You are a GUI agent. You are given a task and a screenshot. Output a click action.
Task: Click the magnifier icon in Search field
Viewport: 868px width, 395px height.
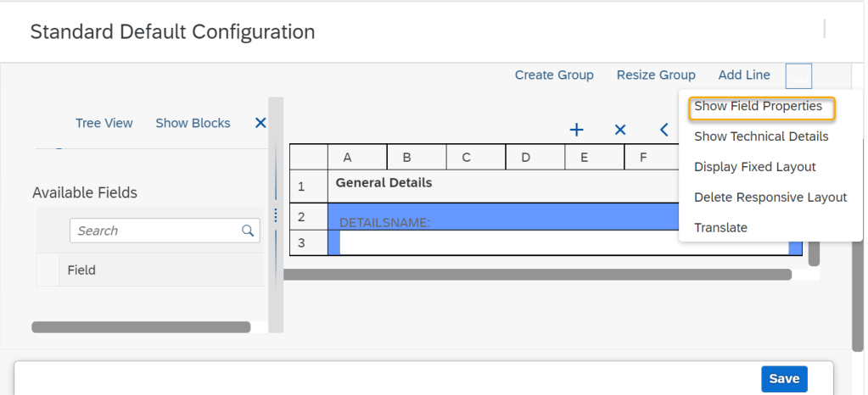pyautogui.click(x=248, y=231)
